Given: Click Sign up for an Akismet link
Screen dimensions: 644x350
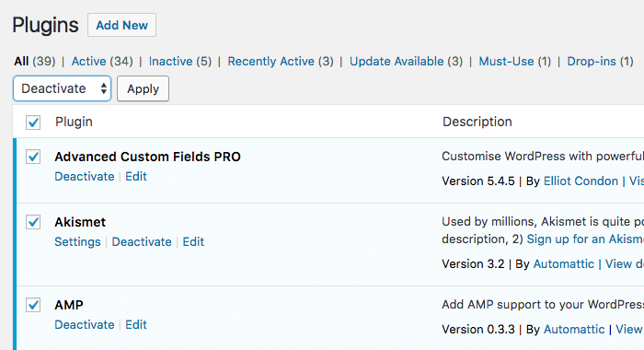Looking at the screenshot, I should tap(585, 239).
